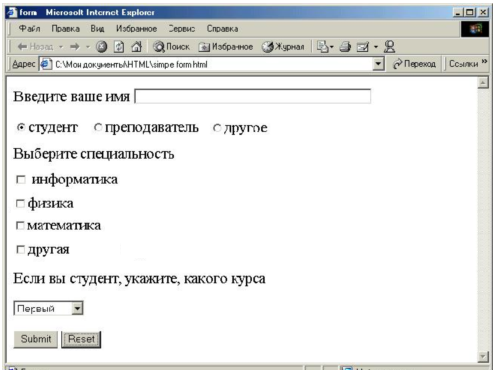Select the студент radio button
This screenshot has height=370, width=496.
(21, 127)
